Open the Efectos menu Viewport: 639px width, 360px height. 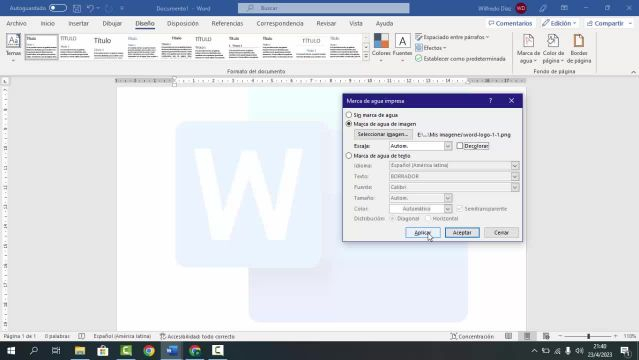[x=431, y=48]
